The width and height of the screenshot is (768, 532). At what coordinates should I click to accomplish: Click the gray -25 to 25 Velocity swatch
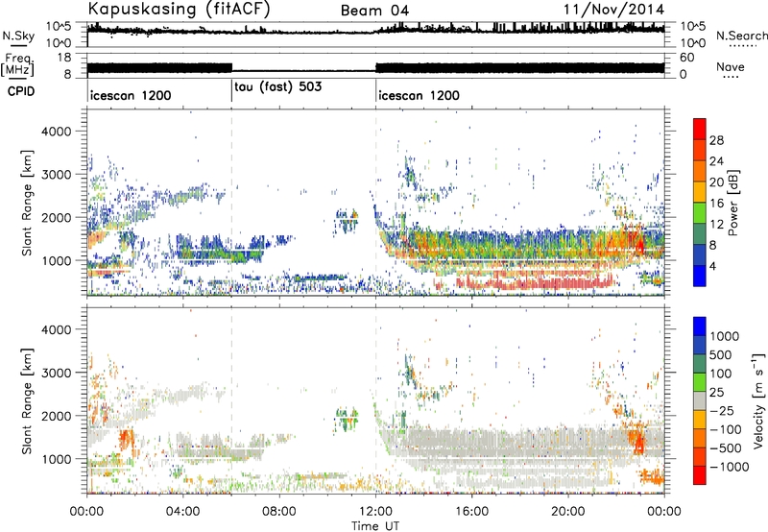[700, 401]
